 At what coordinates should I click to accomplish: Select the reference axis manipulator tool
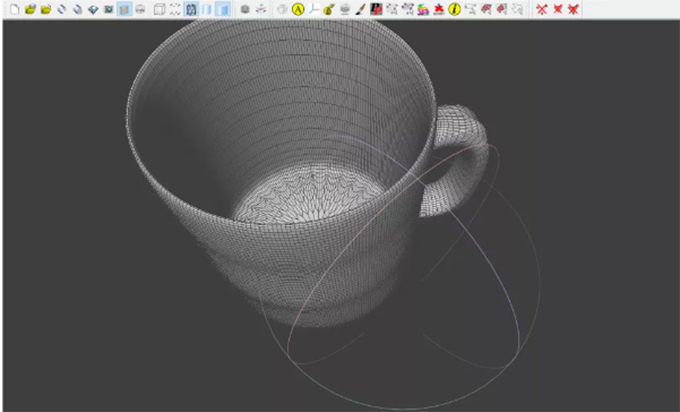click(314, 9)
